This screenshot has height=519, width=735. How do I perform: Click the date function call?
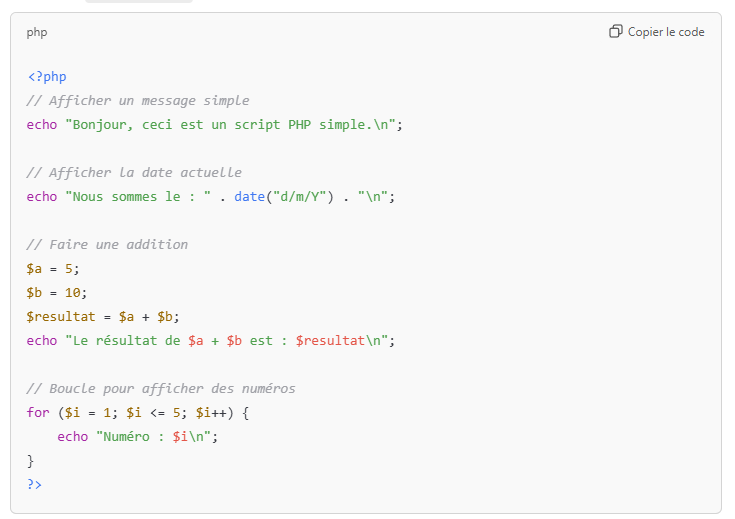pyautogui.click(x=249, y=197)
